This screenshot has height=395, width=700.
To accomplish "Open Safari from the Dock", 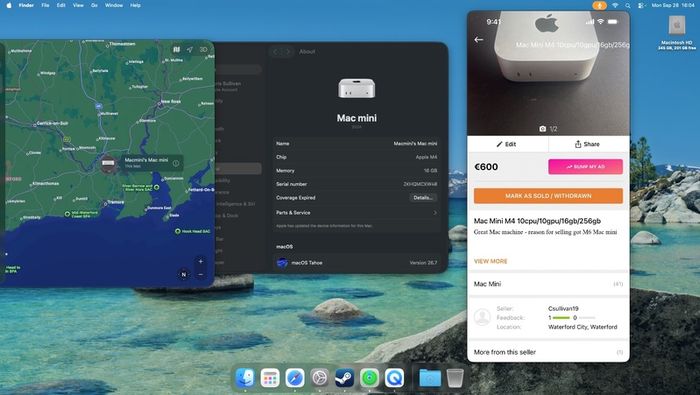I will point(295,378).
